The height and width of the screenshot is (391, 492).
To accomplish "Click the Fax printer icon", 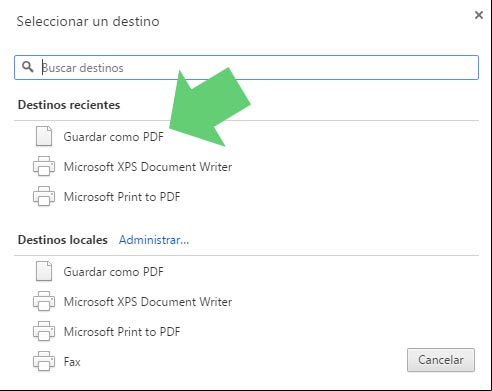I will pos(44,361).
